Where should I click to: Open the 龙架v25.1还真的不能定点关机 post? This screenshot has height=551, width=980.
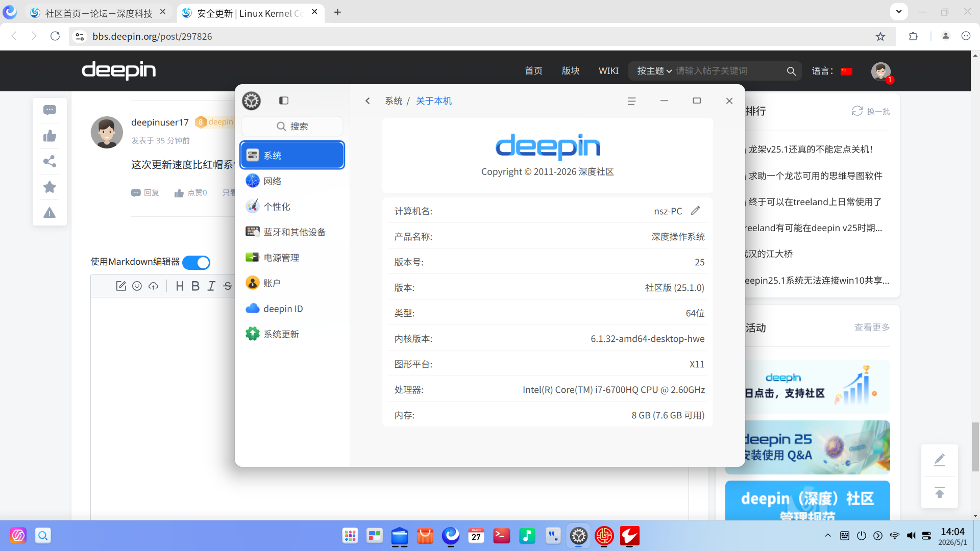click(811, 149)
